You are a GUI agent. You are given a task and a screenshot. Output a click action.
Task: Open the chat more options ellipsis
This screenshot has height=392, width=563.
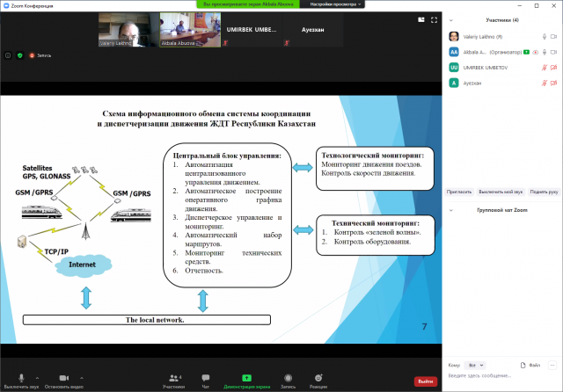[x=552, y=365]
